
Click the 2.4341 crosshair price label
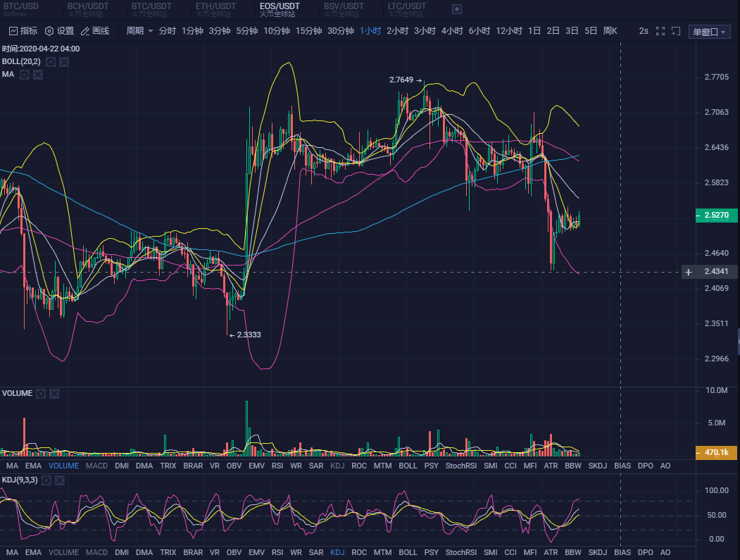715,272
